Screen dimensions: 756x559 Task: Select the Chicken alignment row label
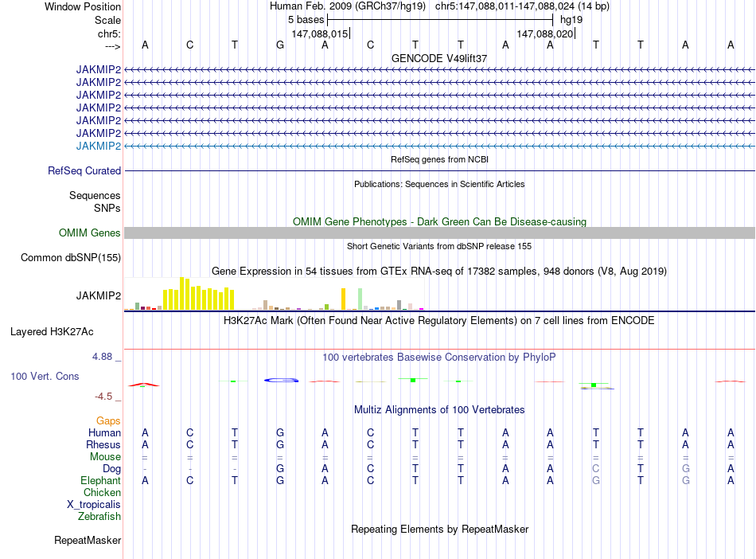102,492
